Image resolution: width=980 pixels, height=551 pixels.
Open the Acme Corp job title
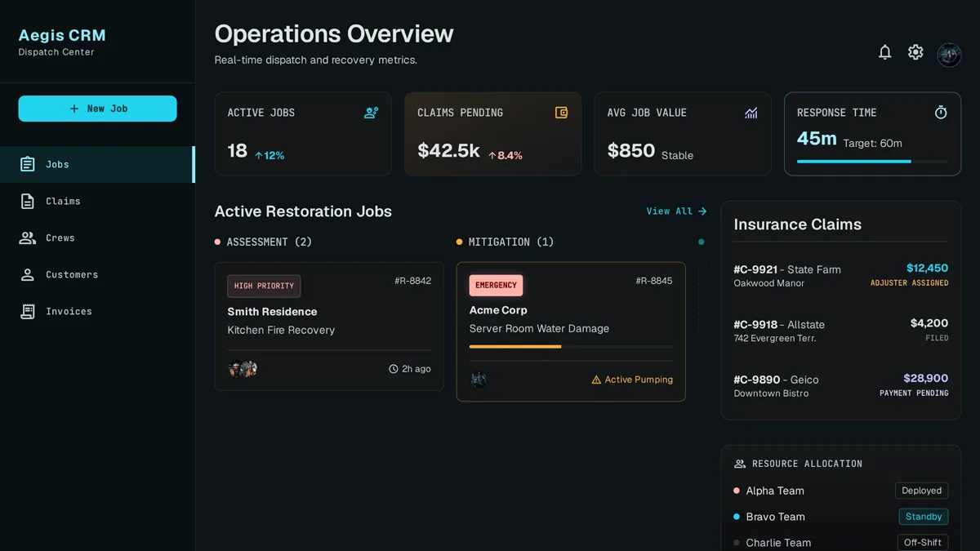pyautogui.click(x=498, y=310)
